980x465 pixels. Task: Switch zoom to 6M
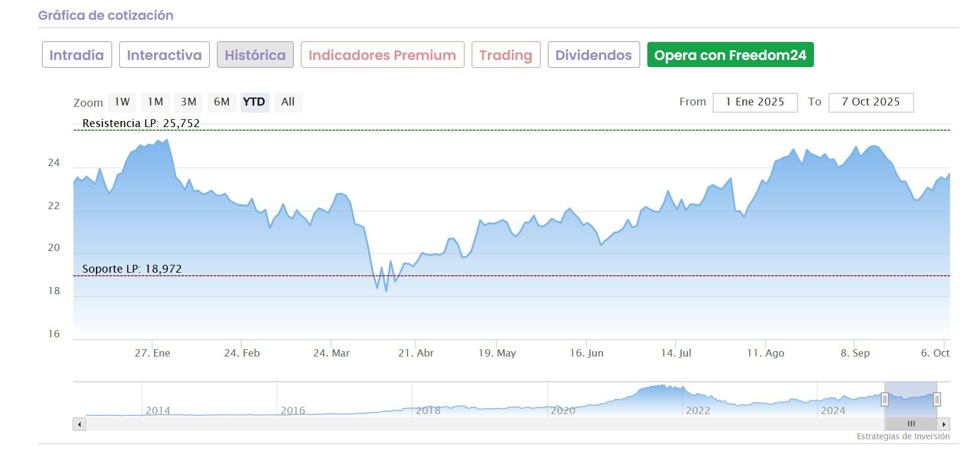(x=222, y=102)
